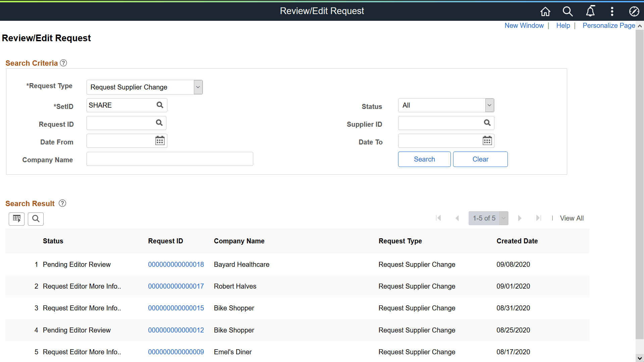Open the NavBar compass icon
This screenshot has height=362, width=644.
click(634, 11)
